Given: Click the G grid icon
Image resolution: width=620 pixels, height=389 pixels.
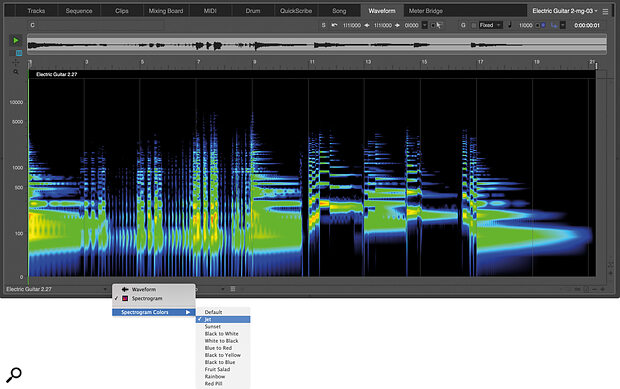Looking at the screenshot, I should 463,25.
